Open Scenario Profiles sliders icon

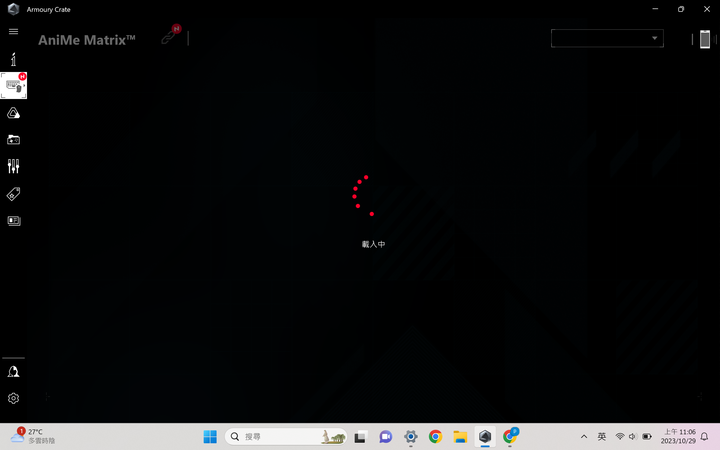pos(13,166)
